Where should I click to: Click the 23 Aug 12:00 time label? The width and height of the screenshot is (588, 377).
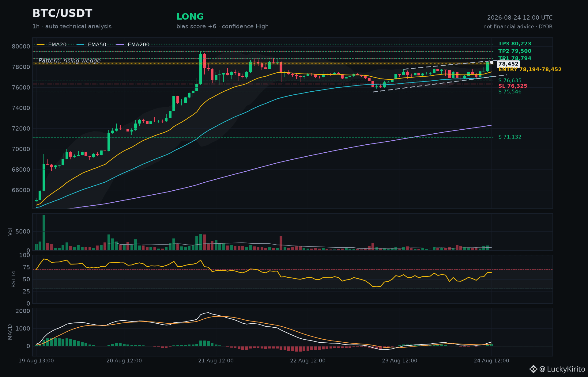[400, 361]
